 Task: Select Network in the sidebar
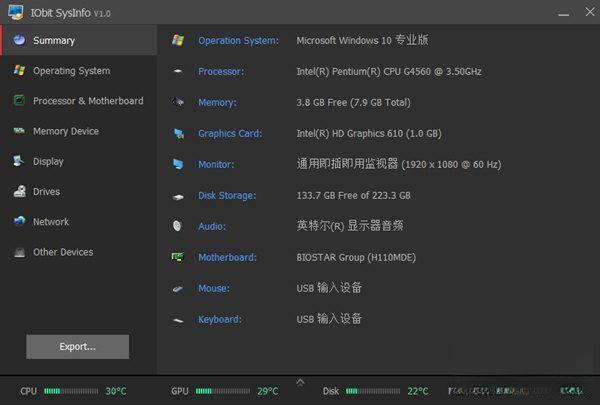(78, 222)
